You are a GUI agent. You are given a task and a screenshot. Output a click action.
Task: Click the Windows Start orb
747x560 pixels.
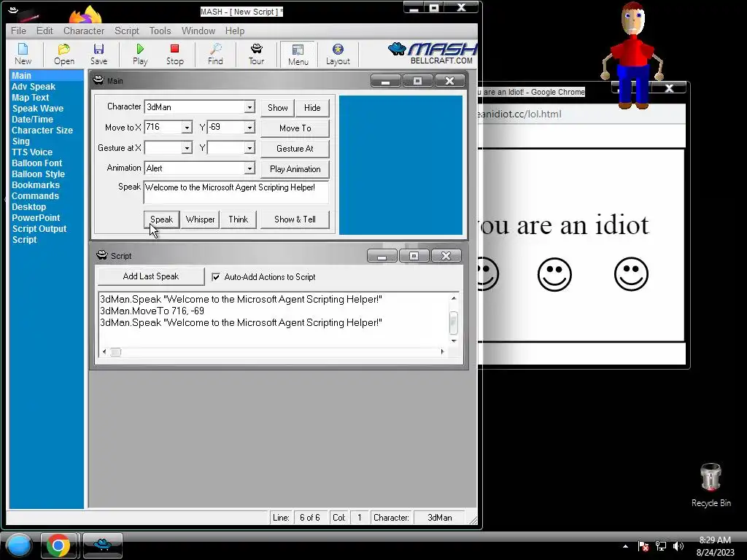(x=19, y=545)
